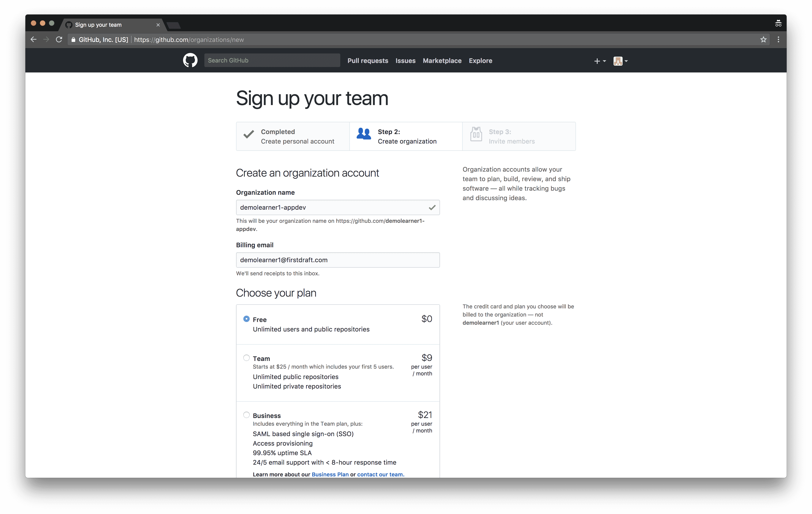Viewport: 812px width, 514px height.
Task: Click the Step 2 people icon
Action: point(364,134)
